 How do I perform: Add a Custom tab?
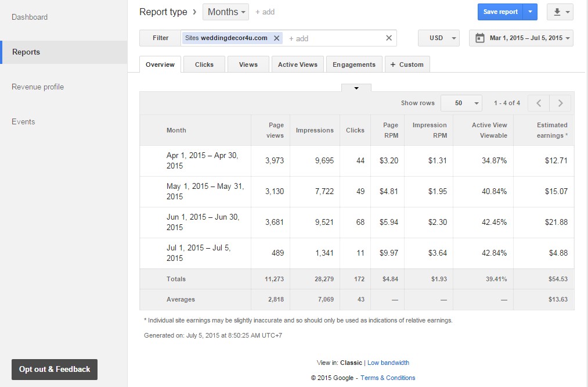[407, 64]
